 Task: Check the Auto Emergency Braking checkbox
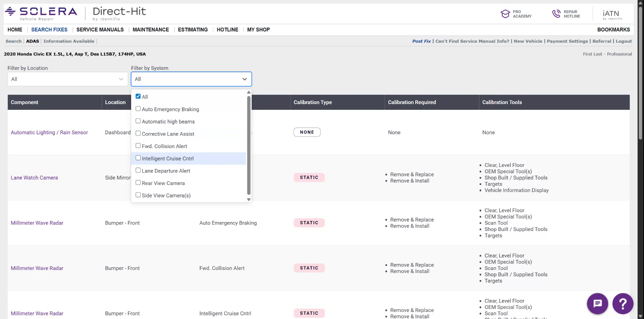tap(138, 108)
